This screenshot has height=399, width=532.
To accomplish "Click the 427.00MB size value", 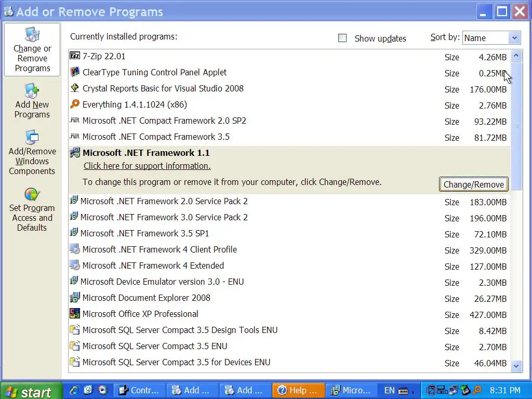I will [488, 315].
